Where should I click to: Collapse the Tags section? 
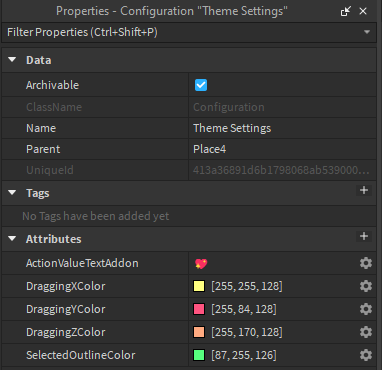(12, 193)
